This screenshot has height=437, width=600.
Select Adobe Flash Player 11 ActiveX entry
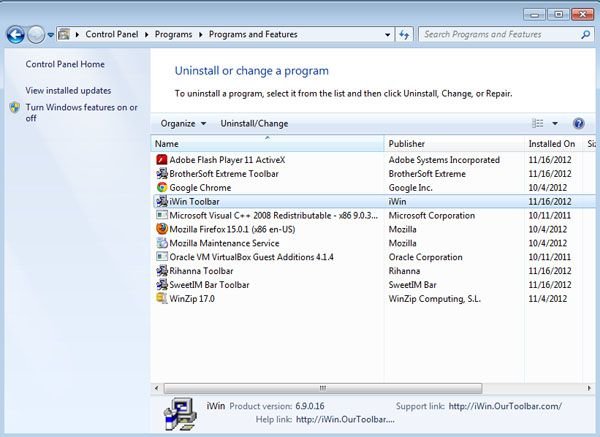tap(227, 160)
